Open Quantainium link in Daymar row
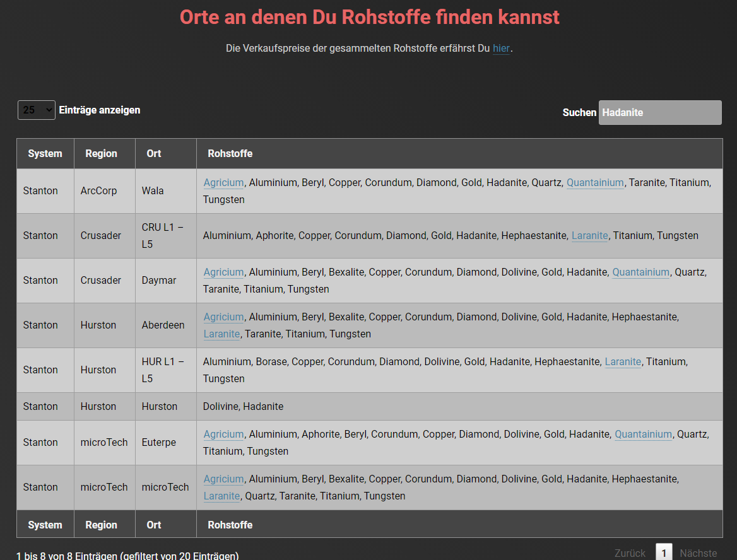The image size is (737, 560). (640, 272)
